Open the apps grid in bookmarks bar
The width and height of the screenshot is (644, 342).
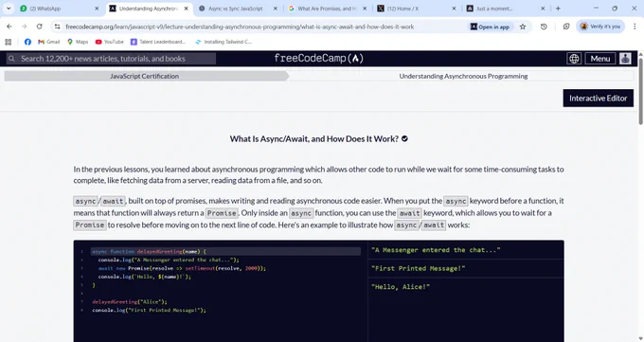9,42
